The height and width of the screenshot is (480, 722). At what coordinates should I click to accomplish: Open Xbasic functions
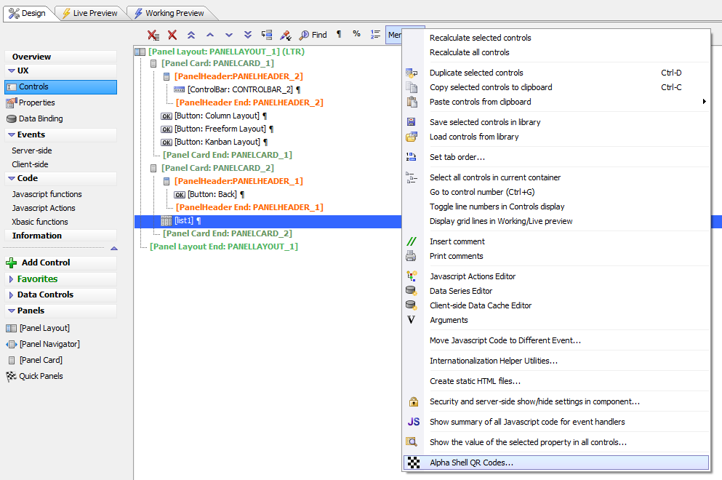tap(40, 222)
